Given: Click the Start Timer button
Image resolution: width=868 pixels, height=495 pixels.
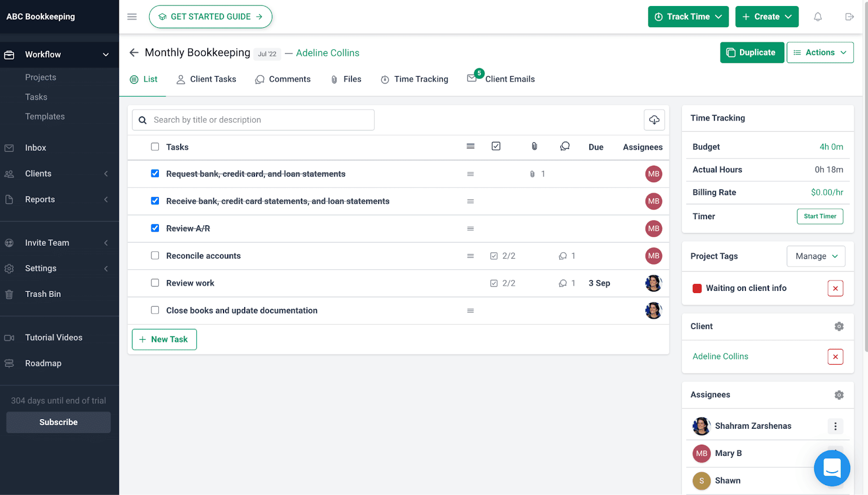Looking at the screenshot, I should pyautogui.click(x=820, y=216).
